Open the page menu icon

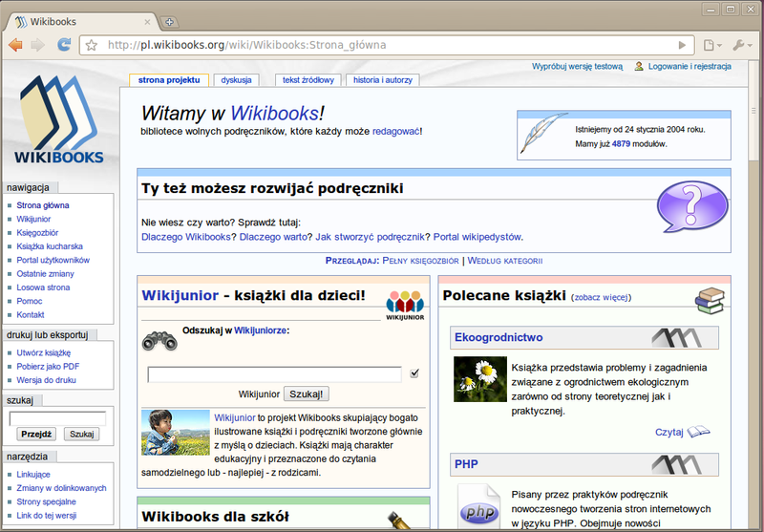click(x=712, y=45)
